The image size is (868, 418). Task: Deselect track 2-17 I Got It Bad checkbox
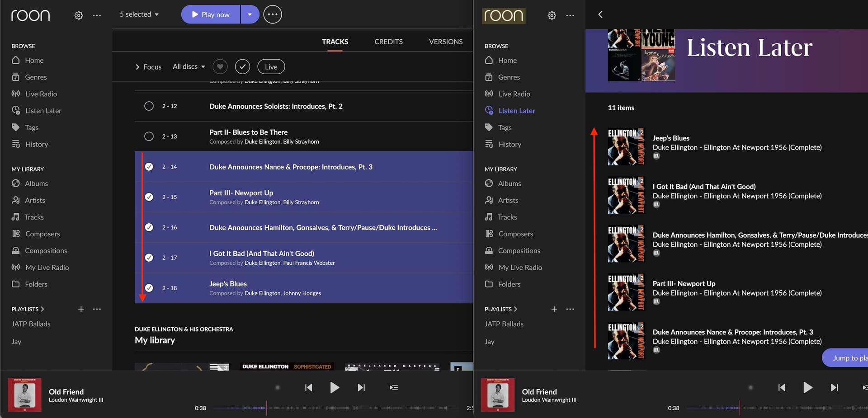click(x=149, y=258)
